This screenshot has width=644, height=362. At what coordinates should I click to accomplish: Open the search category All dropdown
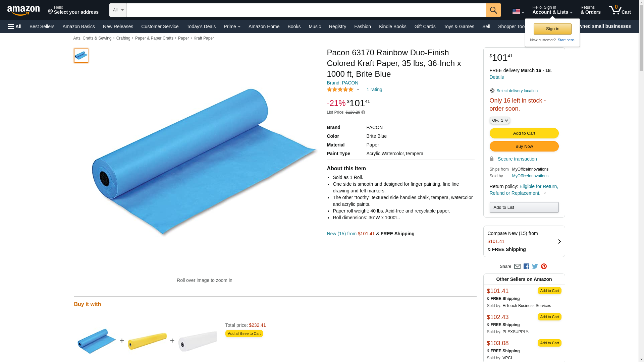118,10
